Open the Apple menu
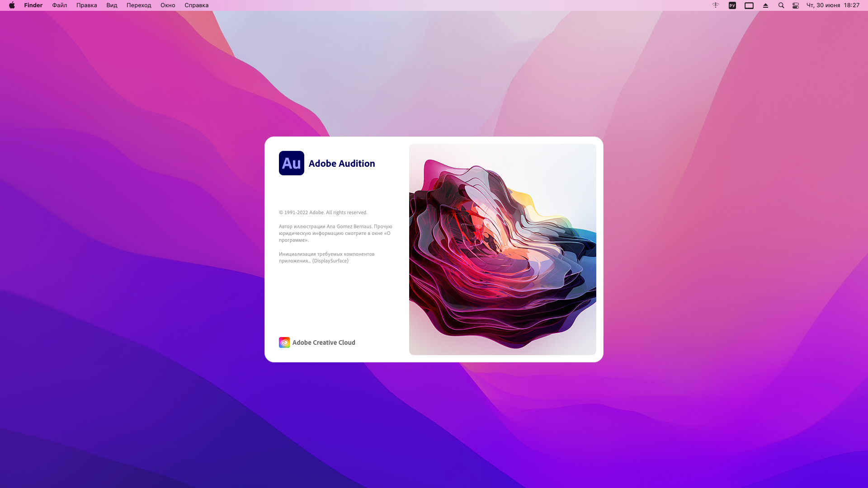Viewport: 868px width, 488px height. pyautogui.click(x=12, y=5)
